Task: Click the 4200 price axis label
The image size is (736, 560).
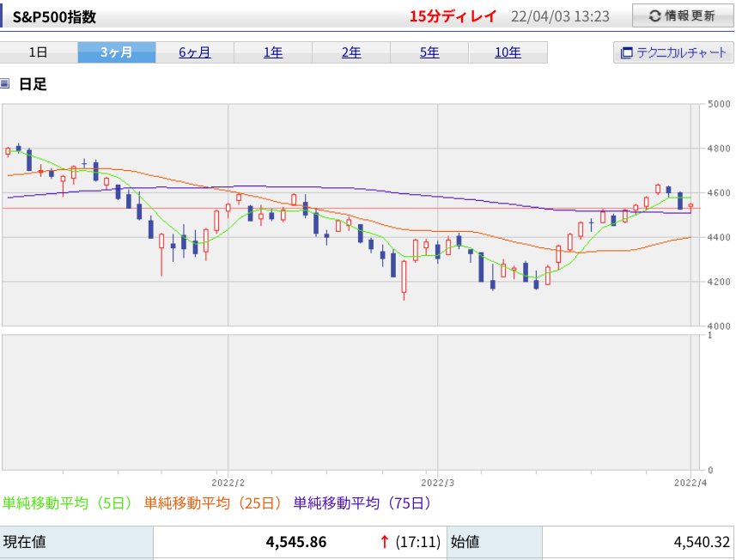Action: (719, 282)
